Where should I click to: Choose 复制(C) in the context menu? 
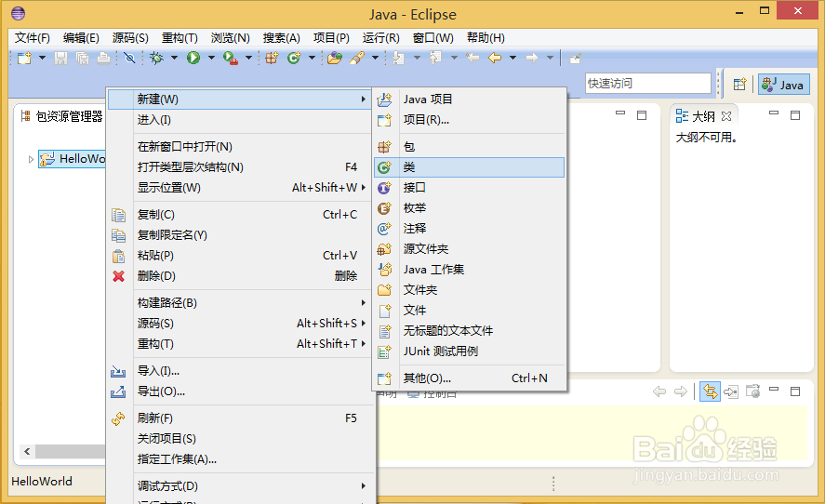coord(239,214)
